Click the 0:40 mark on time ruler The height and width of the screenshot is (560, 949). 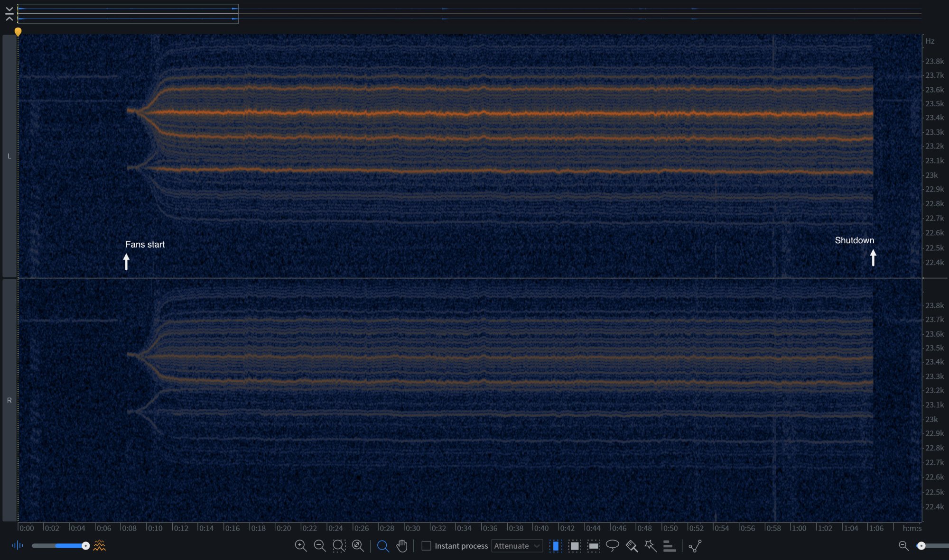pos(540,528)
